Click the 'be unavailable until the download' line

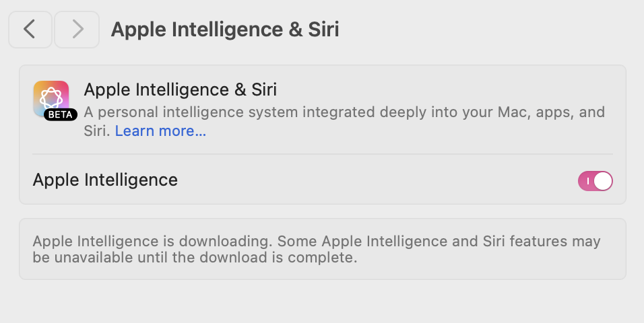194,258
